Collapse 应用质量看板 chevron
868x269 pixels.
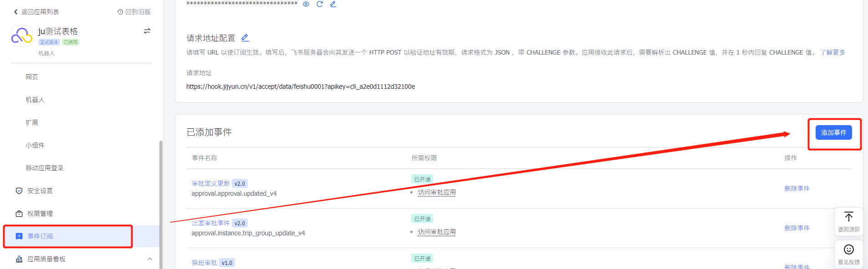(x=150, y=259)
